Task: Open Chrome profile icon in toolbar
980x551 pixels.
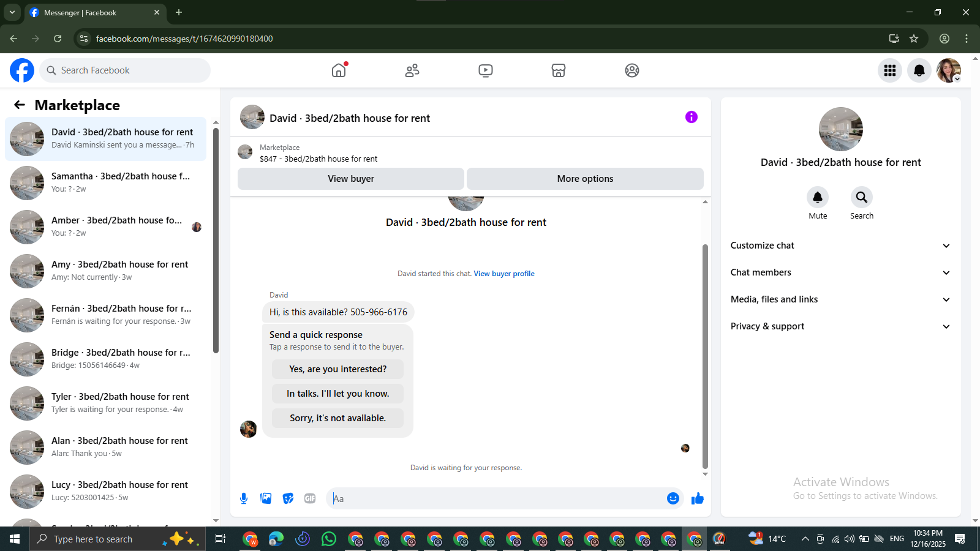Action: pos(944,39)
